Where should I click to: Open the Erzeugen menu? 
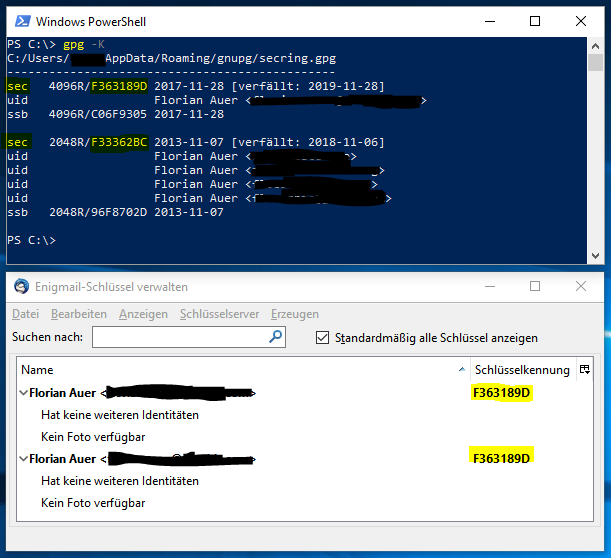pos(295,314)
